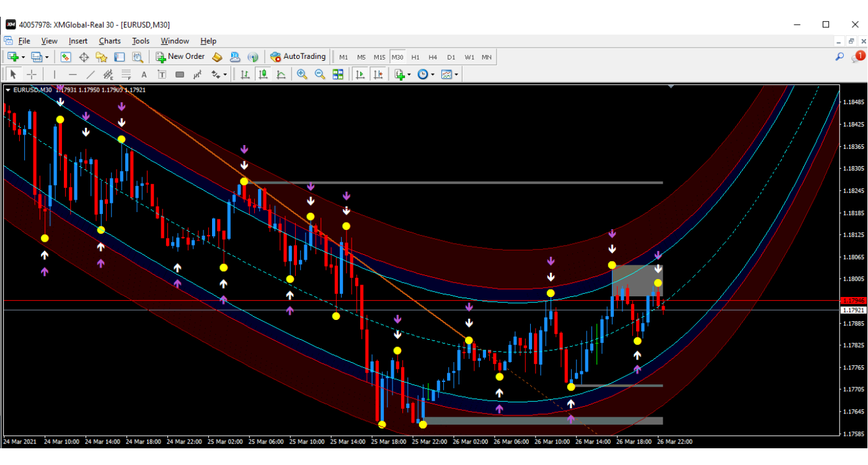Open the Charts menu
The height and width of the screenshot is (465, 868).
coord(110,41)
